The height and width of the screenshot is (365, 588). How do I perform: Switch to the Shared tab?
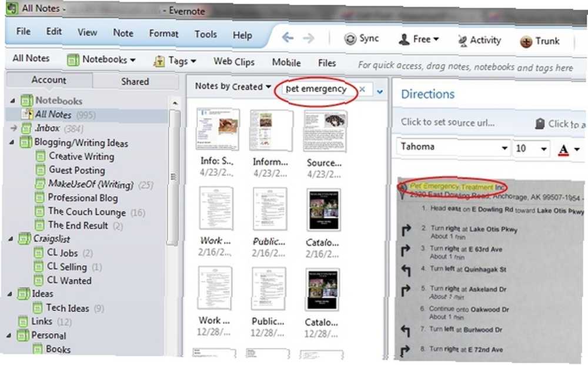click(135, 81)
